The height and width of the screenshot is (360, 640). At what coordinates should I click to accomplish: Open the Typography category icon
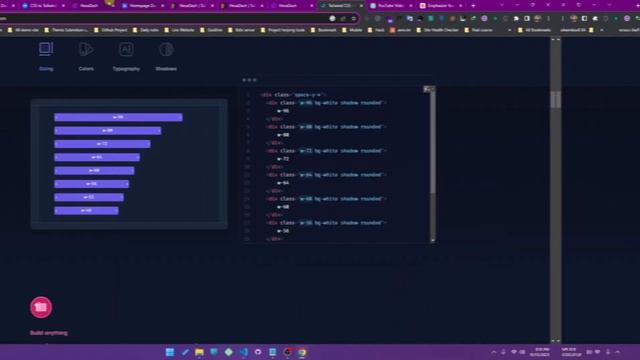point(126,49)
